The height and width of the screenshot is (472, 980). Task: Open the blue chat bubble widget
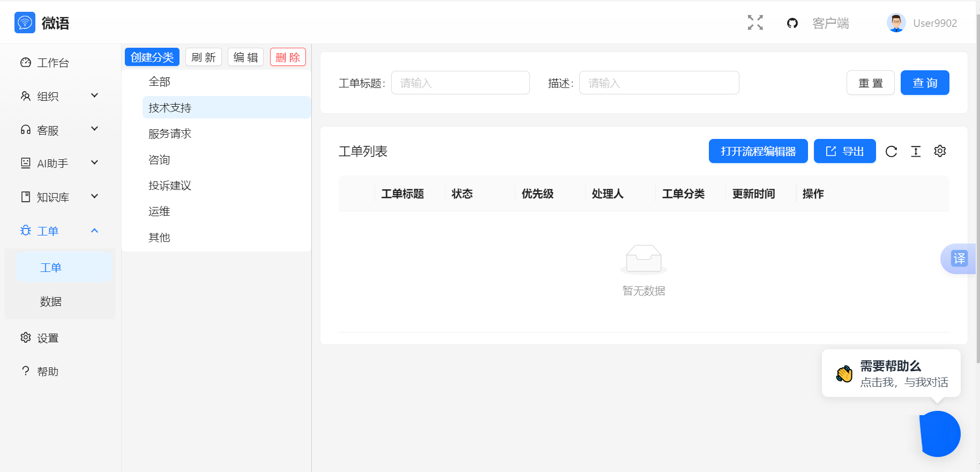[940, 434]
